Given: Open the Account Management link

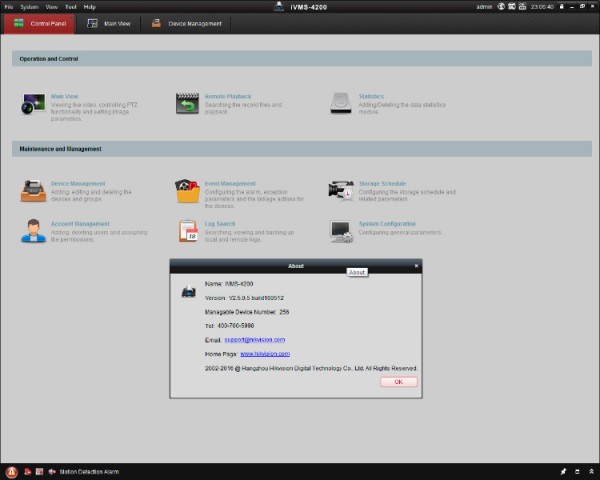Looking at the screenshot, I should pos(80,224).
